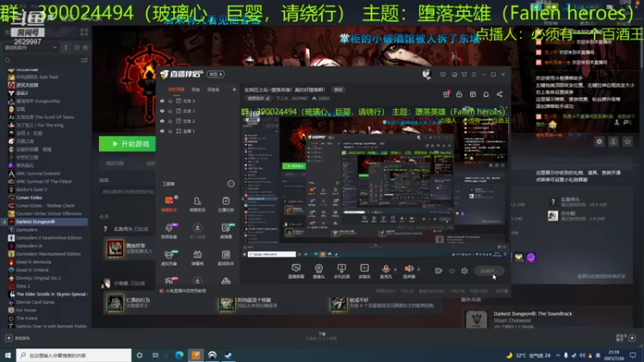
Task: Click the Steam game info icon
Action: click(613, 142)
